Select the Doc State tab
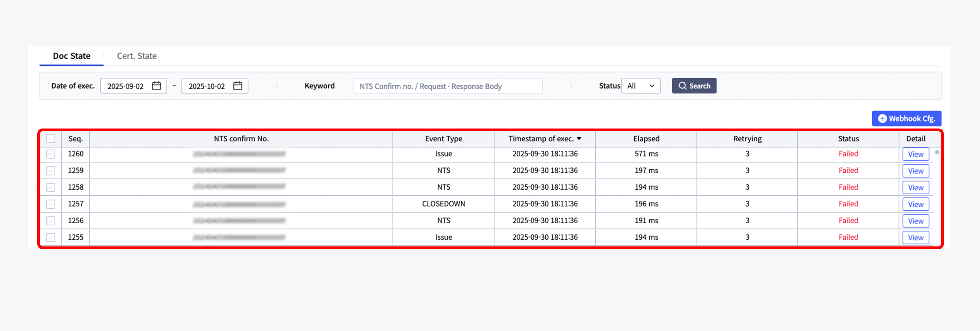Screen dimensions: 980x331 click(72, 55)
